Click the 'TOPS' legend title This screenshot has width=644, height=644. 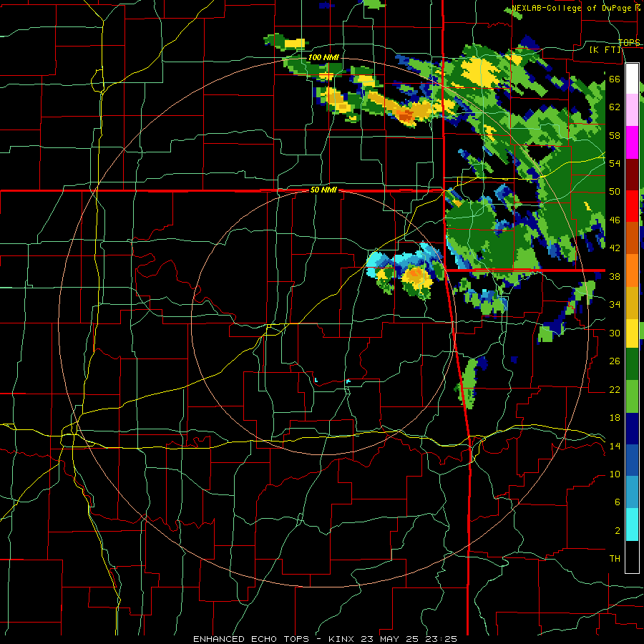click(x=629, y=42)
